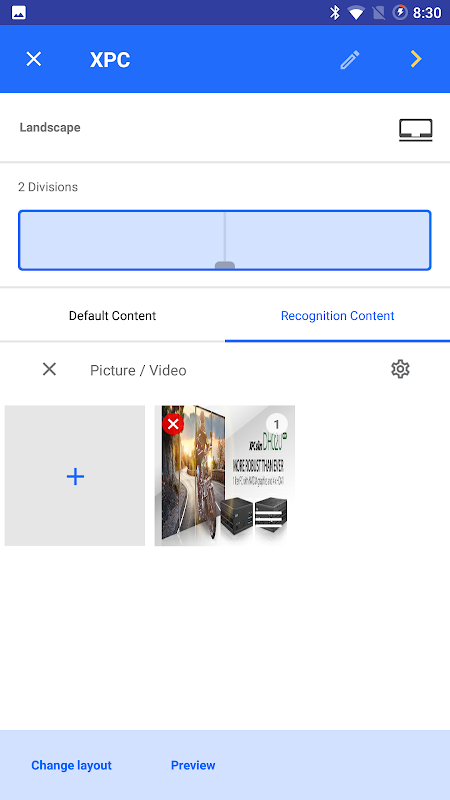Tap the Change layout button
Image resolution: width=450 pixels, height=800 pixels.
(71, 765)
